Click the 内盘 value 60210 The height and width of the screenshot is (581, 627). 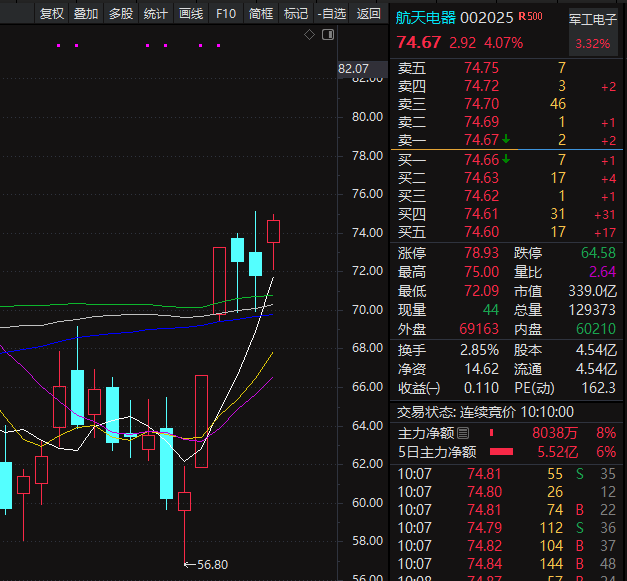(596, 329)
